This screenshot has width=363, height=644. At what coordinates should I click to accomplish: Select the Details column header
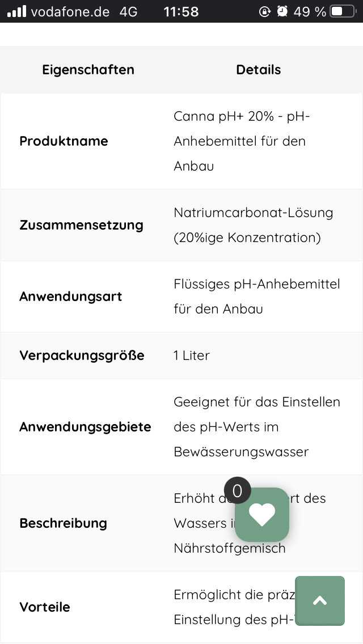point(259,70)
